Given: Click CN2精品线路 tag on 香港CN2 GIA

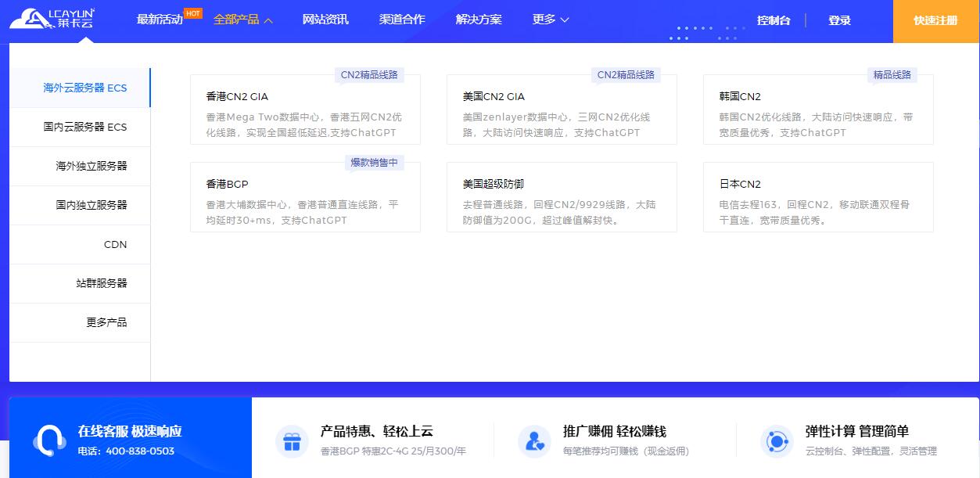Looking at the screenshot, I should [x=369, y=75].
